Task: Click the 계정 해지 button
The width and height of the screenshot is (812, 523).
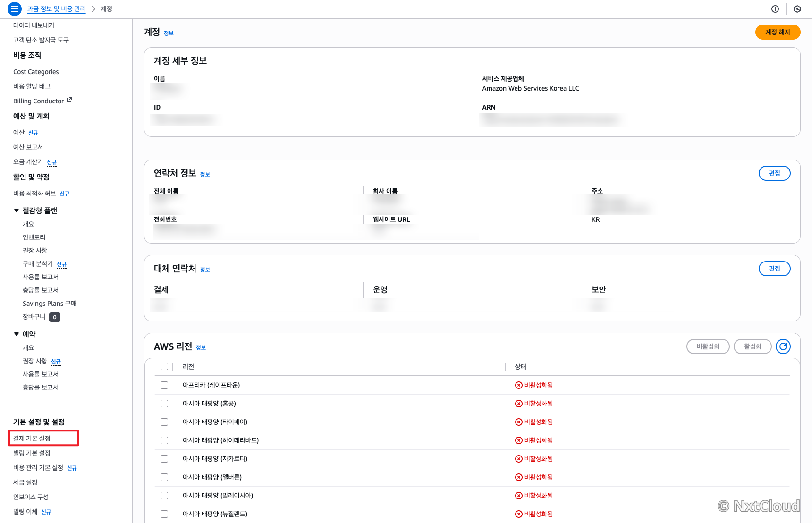Action: (778, 32)
